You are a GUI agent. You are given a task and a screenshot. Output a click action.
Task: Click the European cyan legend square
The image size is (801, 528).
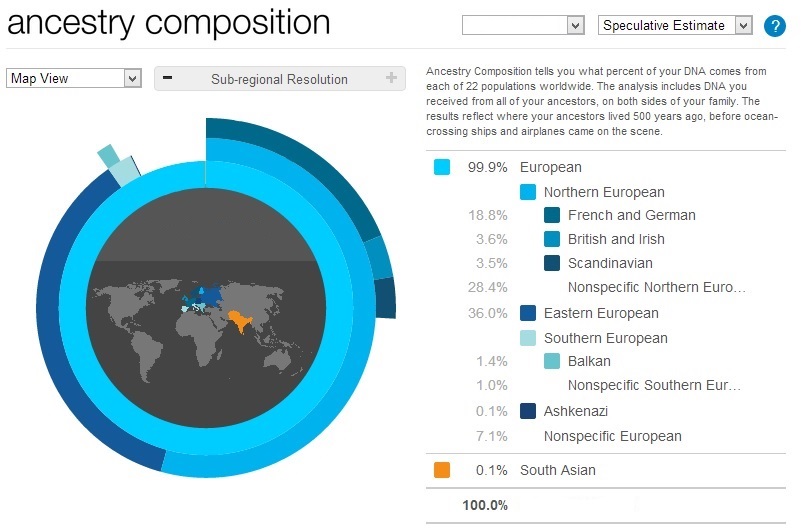(442, 167)
